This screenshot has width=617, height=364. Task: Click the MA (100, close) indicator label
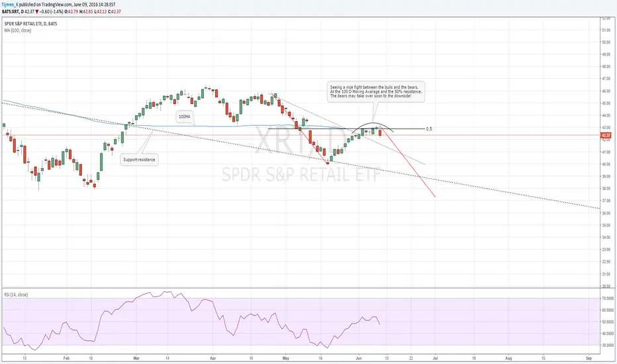18,30
